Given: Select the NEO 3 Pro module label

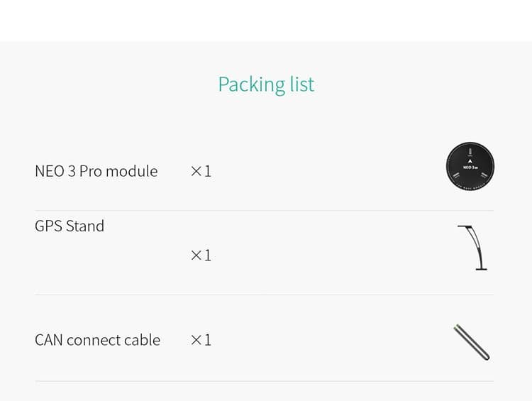Looking at the screenshot, I should 96,171.
